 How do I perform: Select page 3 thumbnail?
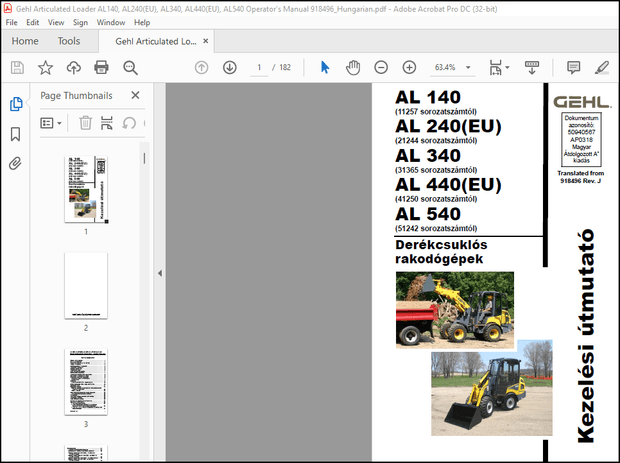pos(86,382)
